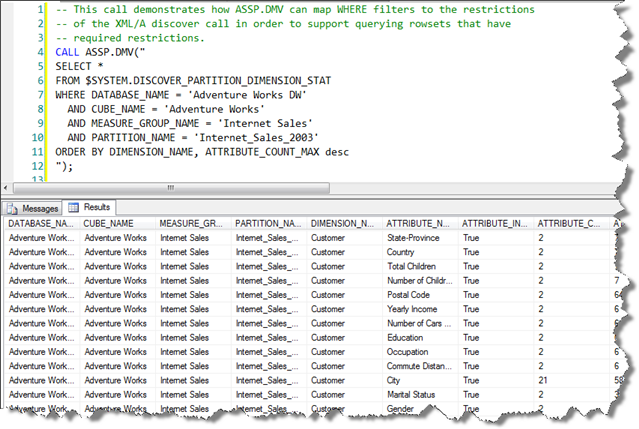Click SELECT * on line 5
This screenshot has width=639, height=429.
tap(79, 66)
